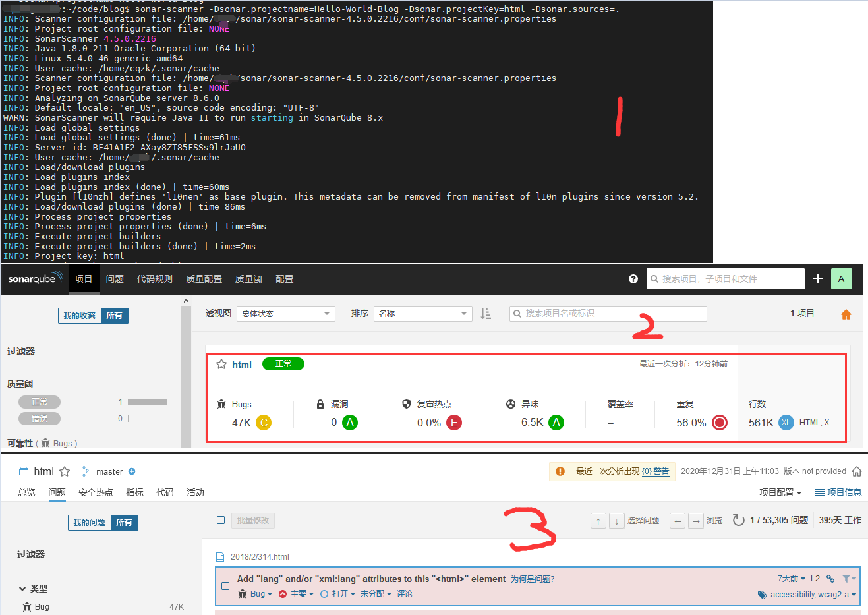The image size is (868, 615).
Task: Switch to the 安全热点 project tab
Action: point(96,492)
